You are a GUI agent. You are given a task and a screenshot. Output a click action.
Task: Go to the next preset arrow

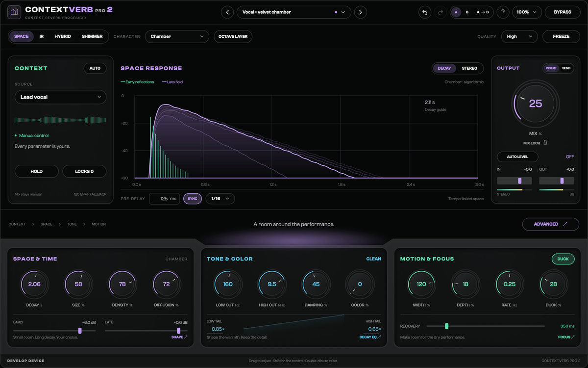361,12
